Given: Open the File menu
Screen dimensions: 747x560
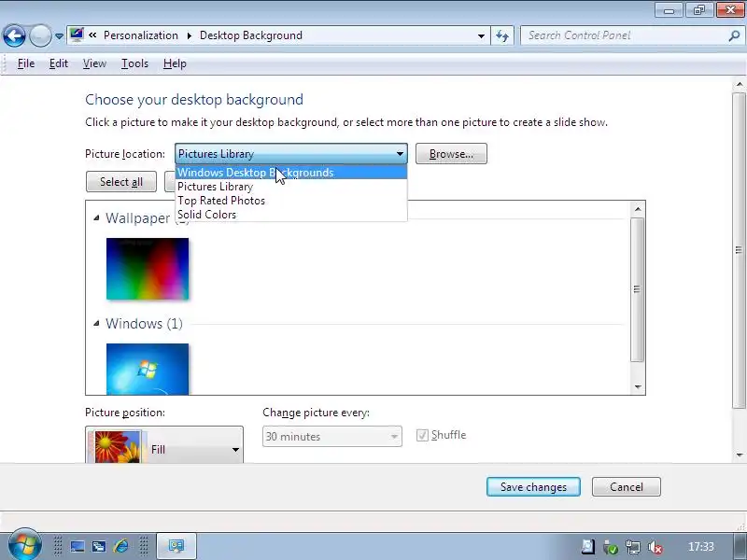Looking at the screenshot, I should [26, 63].
